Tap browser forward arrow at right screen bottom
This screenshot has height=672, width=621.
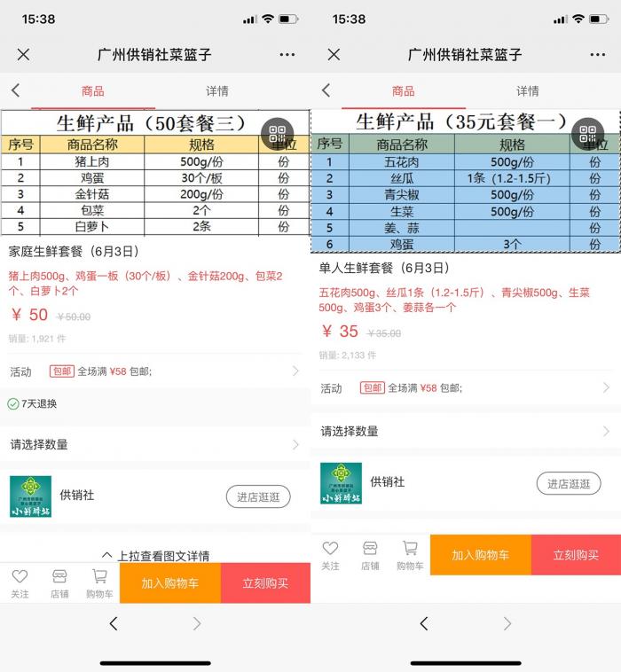[x=507, y=623]
